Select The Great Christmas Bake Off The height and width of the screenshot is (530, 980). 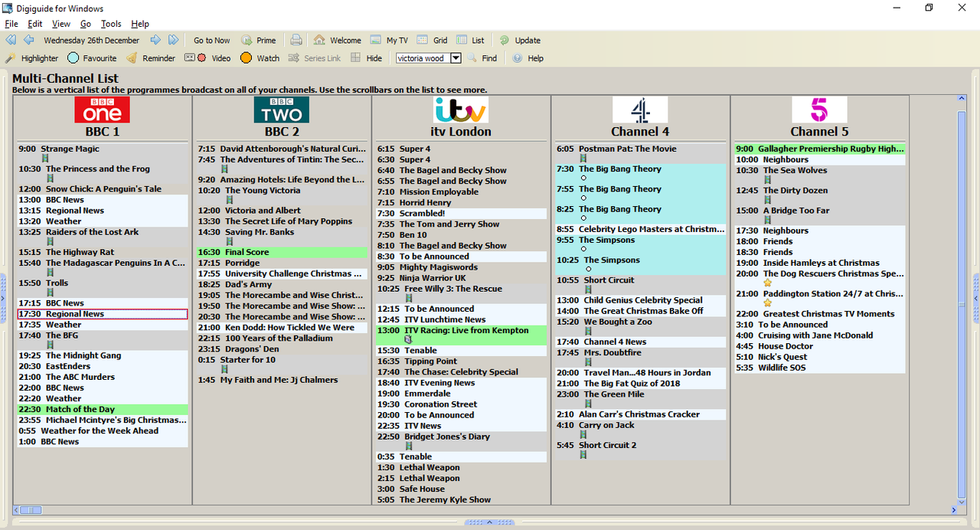point(641,311)
